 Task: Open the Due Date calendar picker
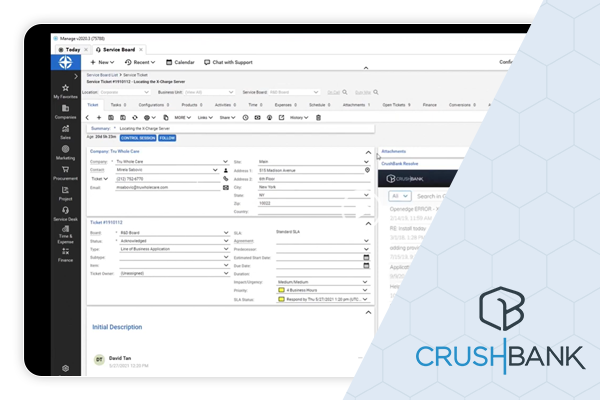366,265
